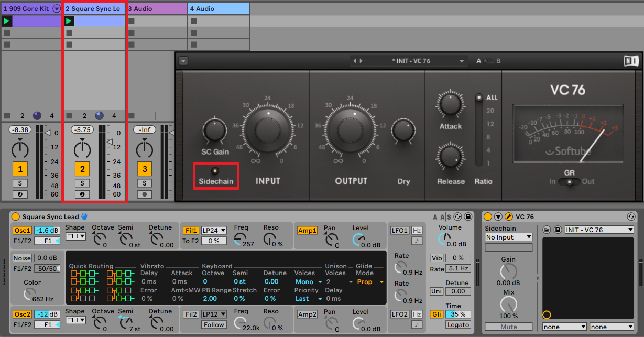This screenshot has width=644, height=337.
Task: Click track 1 volume value -8.38
Action: [x=20, y=129]
